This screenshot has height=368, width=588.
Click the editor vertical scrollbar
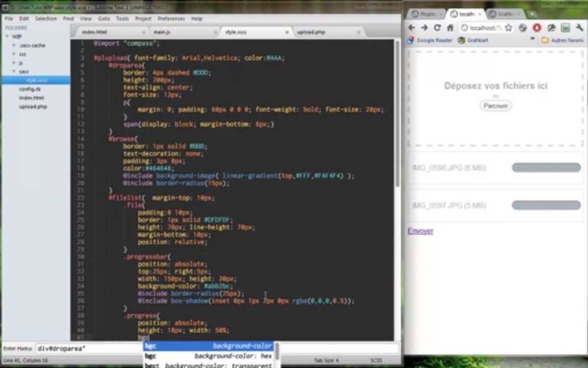pos(398,112)
